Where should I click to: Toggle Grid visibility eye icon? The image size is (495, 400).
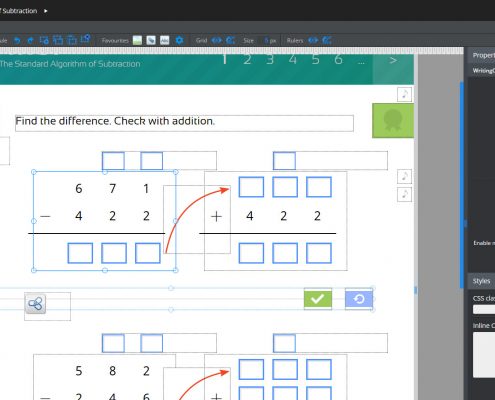click(217, 41)
